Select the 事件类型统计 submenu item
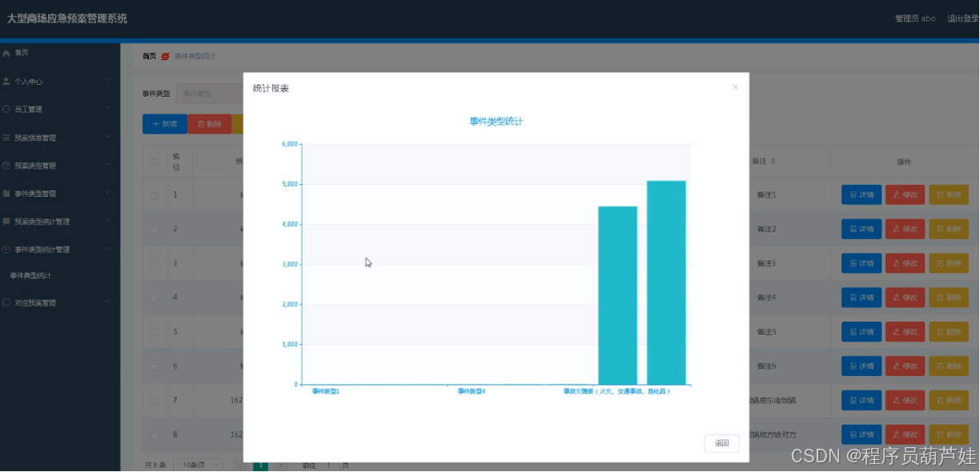 tap(30, 276)
